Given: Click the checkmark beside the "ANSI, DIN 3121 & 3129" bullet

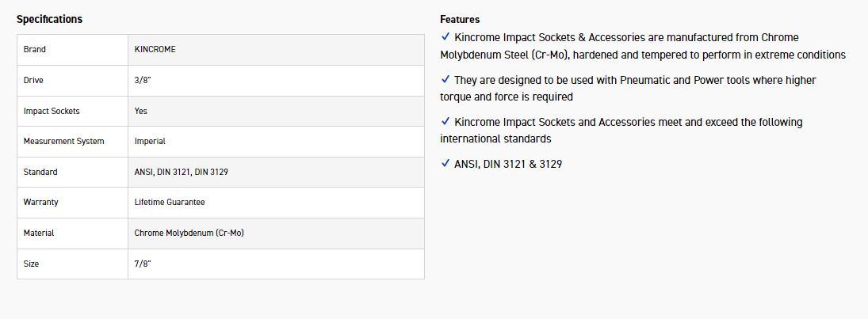Looking at the screenshot, I should pos(445,164).
